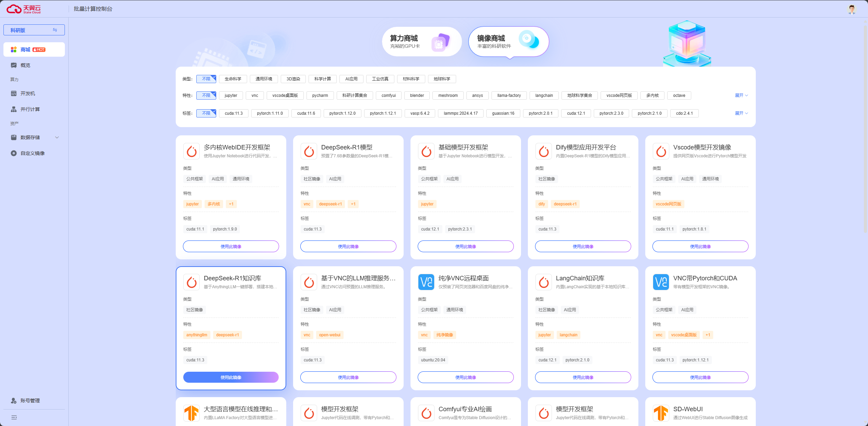
Task: Click the 概览 chart icon
Action: pyautogui.click(x=14, y=65)
